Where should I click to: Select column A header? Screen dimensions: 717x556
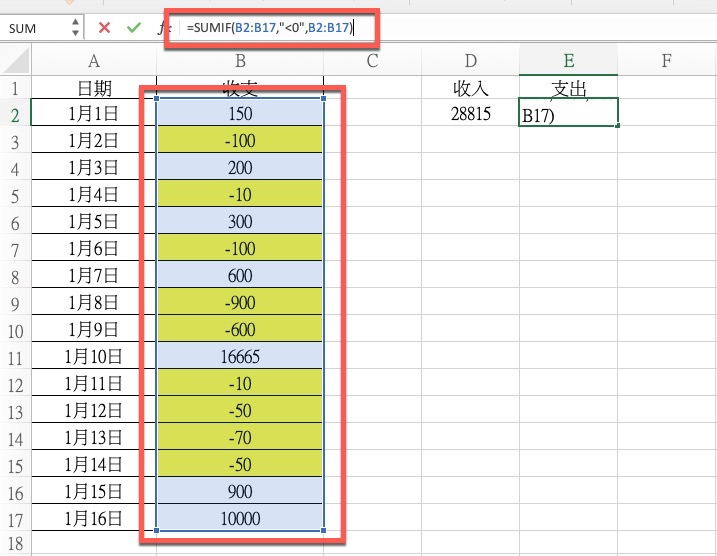pyautogui.click(x=94, y=60)
